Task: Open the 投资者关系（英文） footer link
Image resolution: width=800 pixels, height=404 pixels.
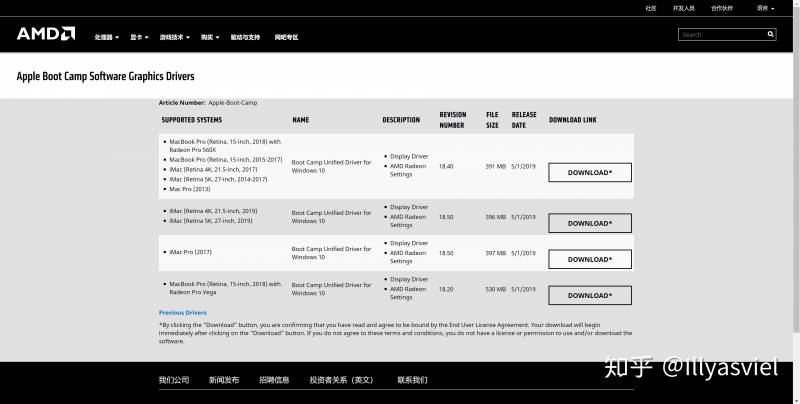Action: (x=342, y=380)
